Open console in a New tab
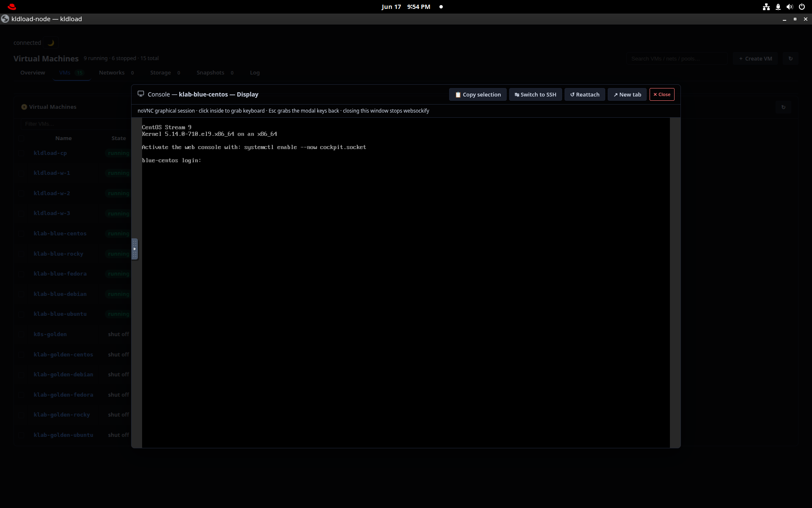 627,94
